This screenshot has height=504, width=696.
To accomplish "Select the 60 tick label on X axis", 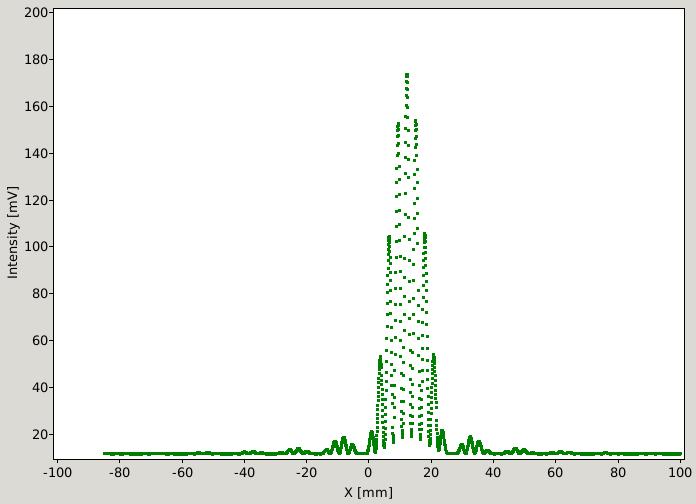I will pyautogui.click(x=555, y=473).
